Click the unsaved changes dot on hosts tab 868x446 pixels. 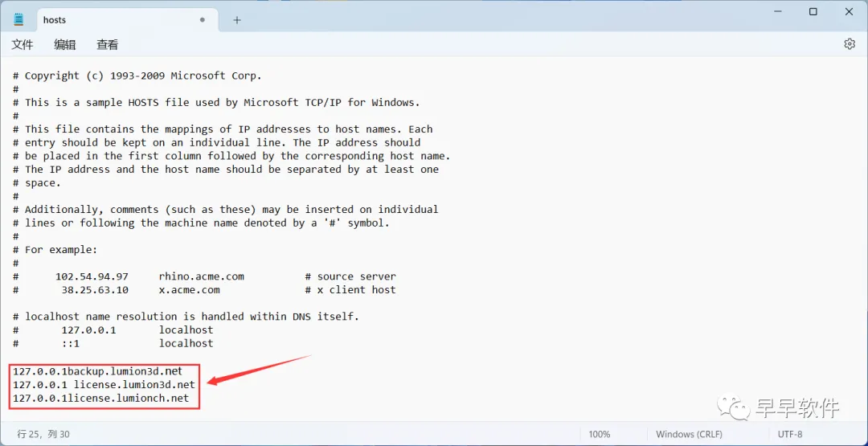pyautogui.click(x=202, y=20)
